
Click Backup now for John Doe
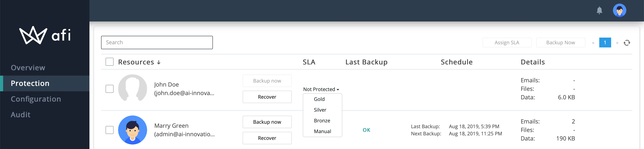point(267,81)
